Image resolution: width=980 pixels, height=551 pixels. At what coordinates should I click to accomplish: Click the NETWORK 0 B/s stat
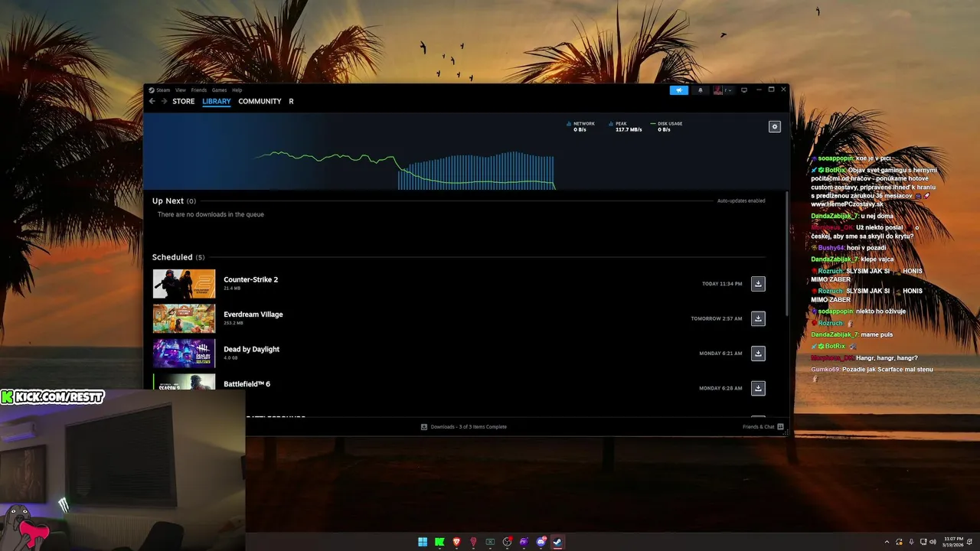click(580, 126)
